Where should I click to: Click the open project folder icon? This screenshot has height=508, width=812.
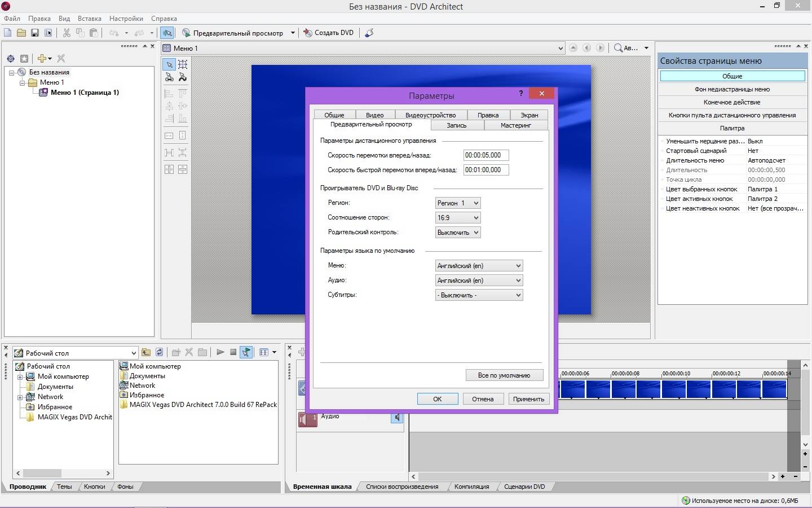coord(21,33)
